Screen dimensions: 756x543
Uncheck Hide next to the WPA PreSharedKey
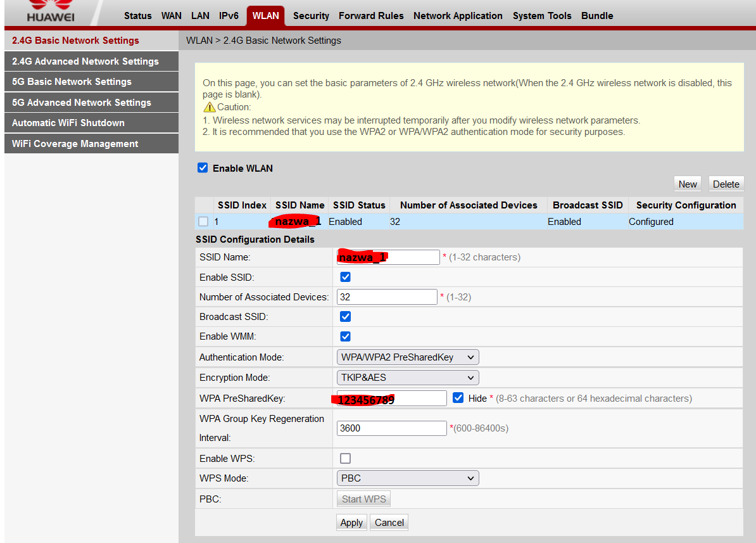(458, 397)
